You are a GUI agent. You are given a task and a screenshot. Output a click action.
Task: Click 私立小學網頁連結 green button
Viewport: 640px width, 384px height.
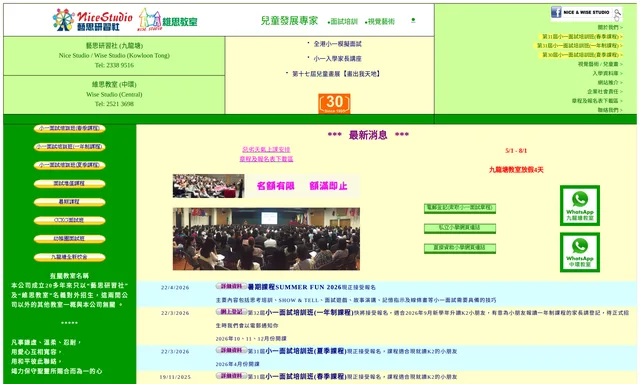coord(460,228)
